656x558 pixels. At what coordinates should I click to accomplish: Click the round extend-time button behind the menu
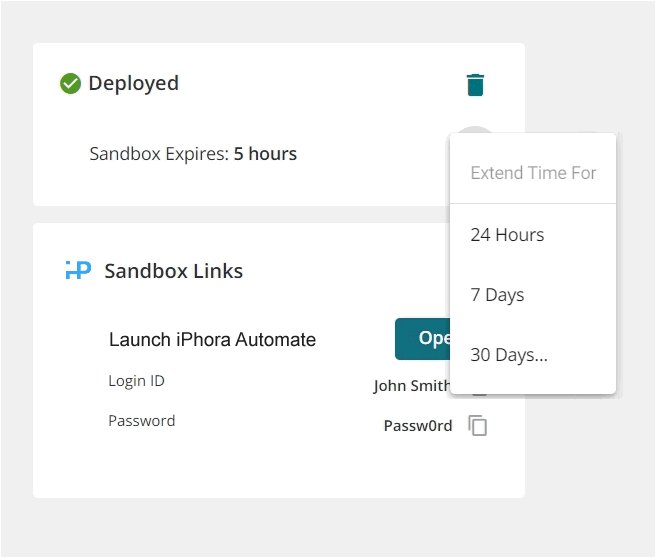click(x=474, y=130)
